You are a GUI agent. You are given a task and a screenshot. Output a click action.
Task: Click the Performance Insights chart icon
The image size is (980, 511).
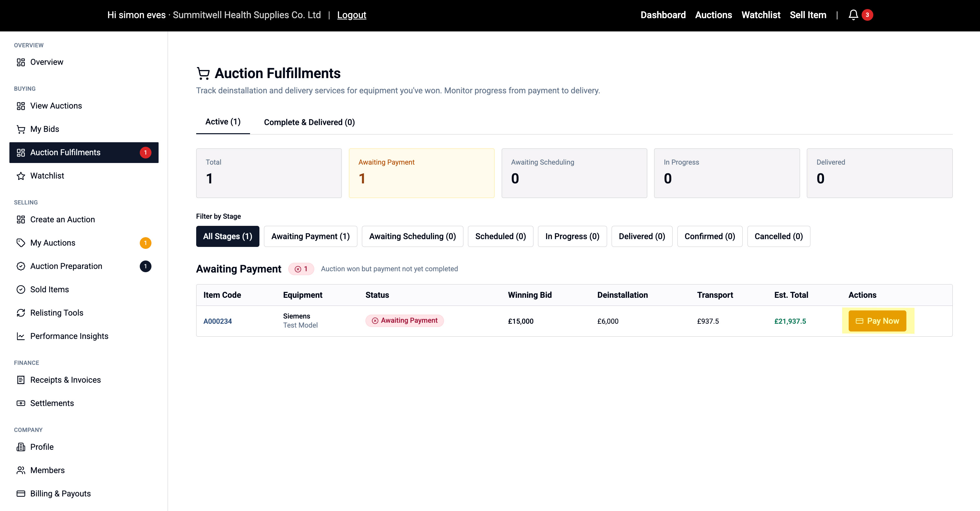[x=20, y=336]
